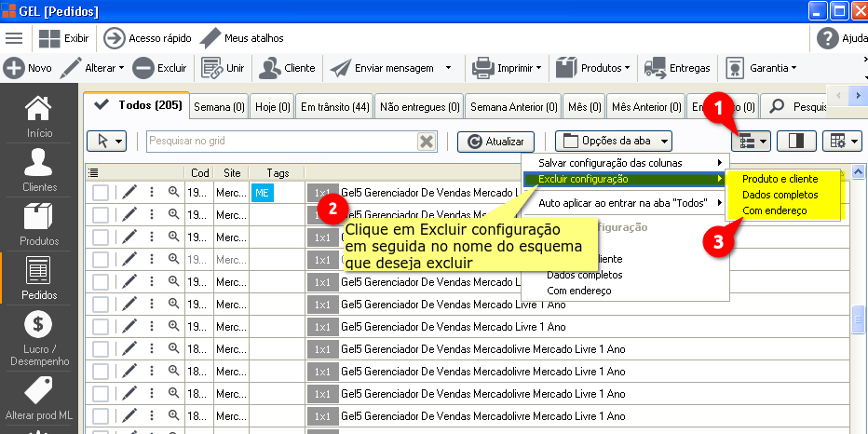Clear the grid search with the X icon

click(427, 142)
